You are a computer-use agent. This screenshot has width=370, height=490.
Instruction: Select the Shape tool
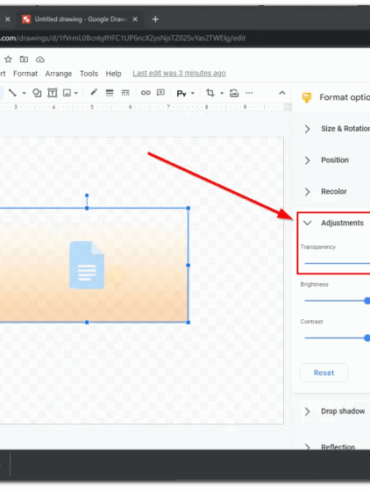37,93
